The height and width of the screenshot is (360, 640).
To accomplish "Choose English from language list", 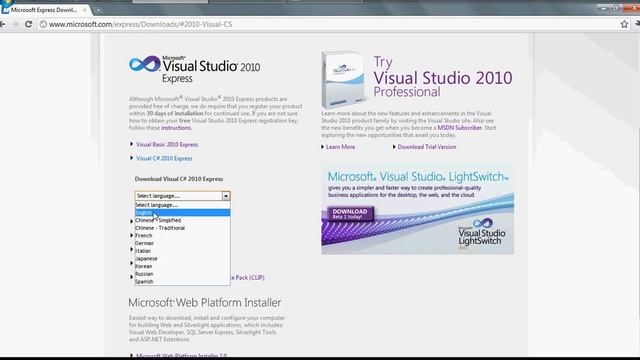I will (x=182, y=213).
